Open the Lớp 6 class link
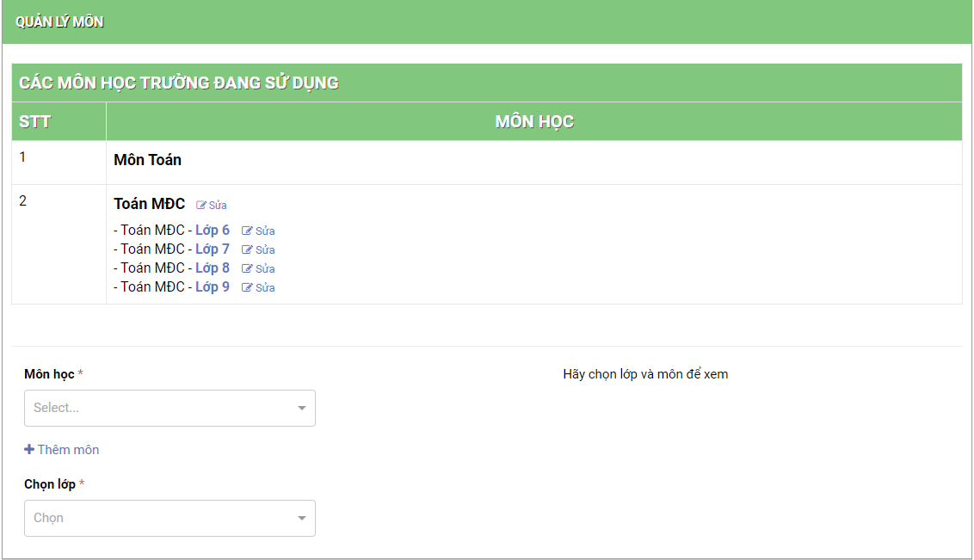 [213, 231]
